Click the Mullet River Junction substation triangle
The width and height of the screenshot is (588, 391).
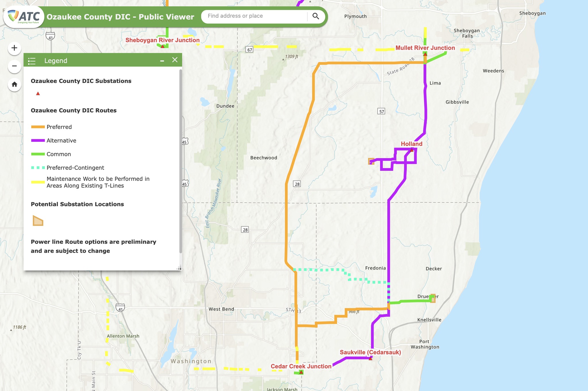[425, 54]
